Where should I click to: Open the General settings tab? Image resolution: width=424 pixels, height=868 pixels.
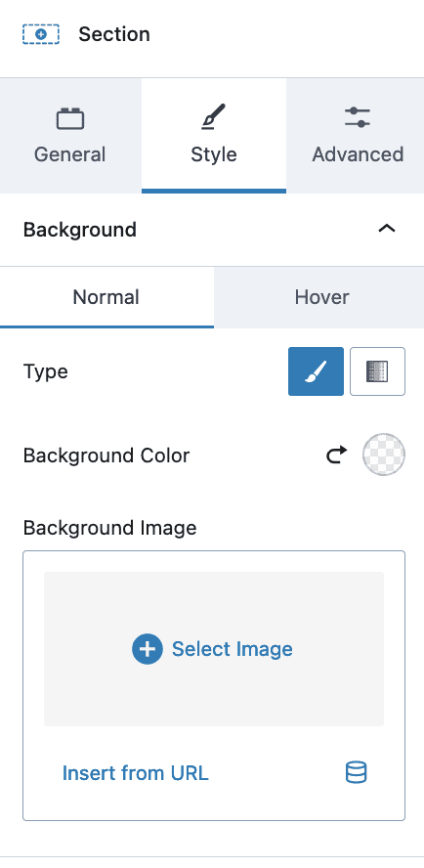(70, 136)
